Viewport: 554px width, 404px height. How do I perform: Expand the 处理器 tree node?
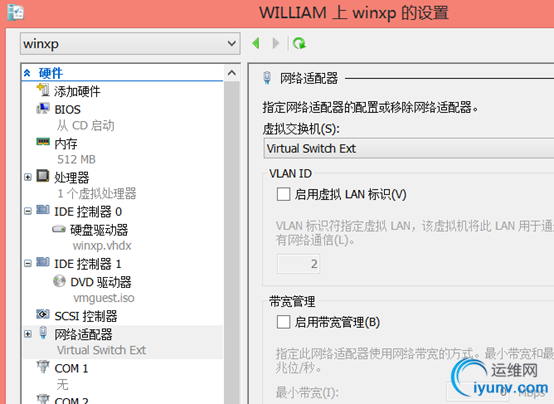pyautogui.click(x=28, y=177)
